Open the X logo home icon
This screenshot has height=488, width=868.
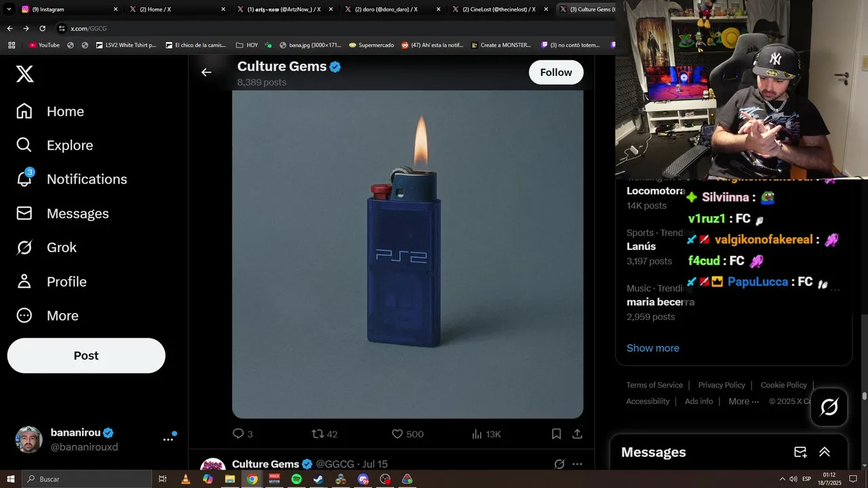(24, 73)
